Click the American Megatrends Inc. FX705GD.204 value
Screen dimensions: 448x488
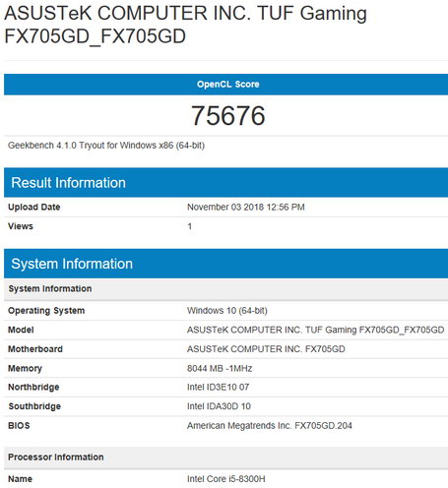tap(270, 426)
